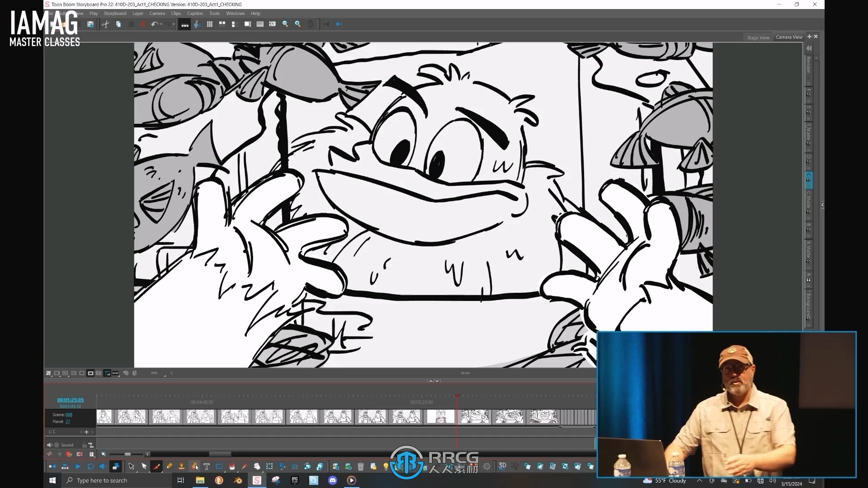Show hidden system tray icons chevron

pos(699,480)
